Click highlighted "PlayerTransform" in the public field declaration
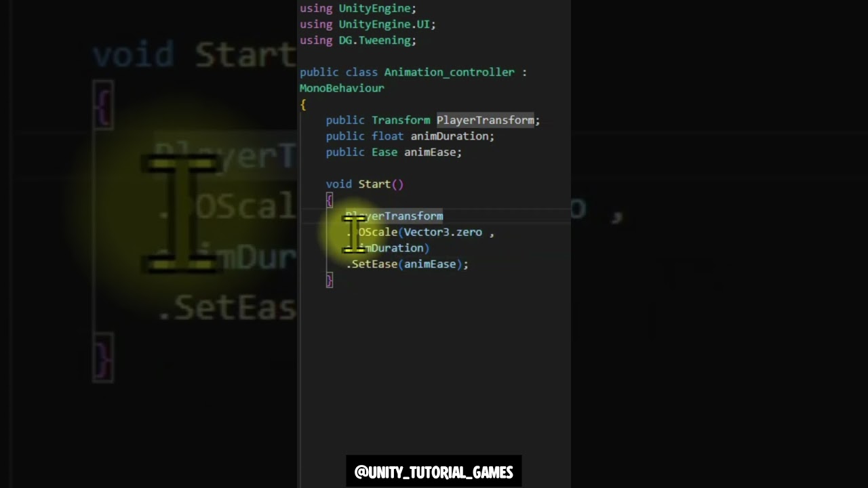Image resolution: width=868 pixels, height=488 pixels. [485, 120]
